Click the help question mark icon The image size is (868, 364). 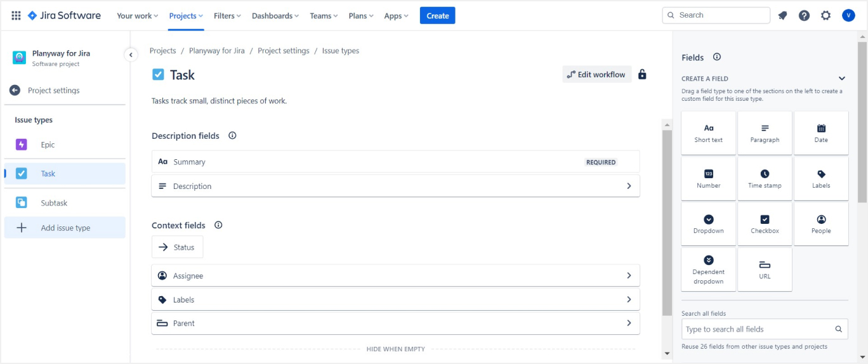coord(804,16)
